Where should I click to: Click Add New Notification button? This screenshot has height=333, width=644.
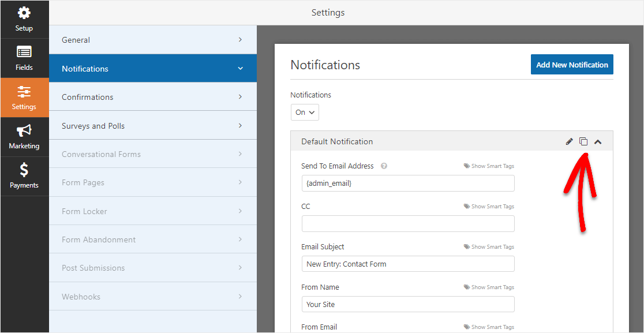click(x=572, y=65)
